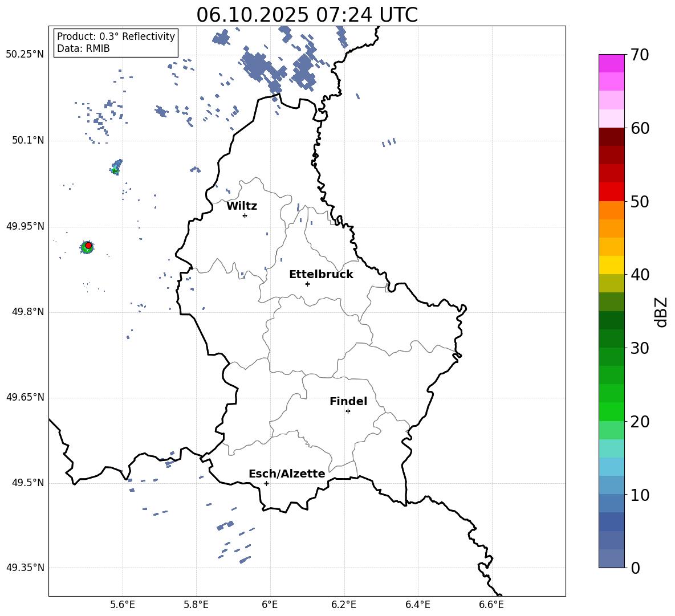Click the yellow swatch just above 40
This screenshot has height=616, width=675.
tap(611, 265)
